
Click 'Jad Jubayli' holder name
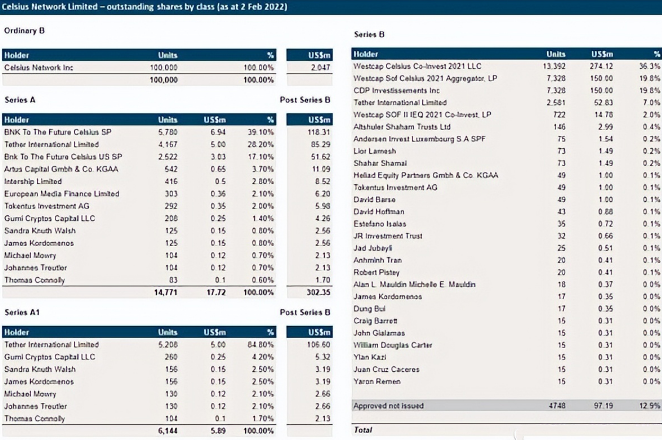coord(372,248)
